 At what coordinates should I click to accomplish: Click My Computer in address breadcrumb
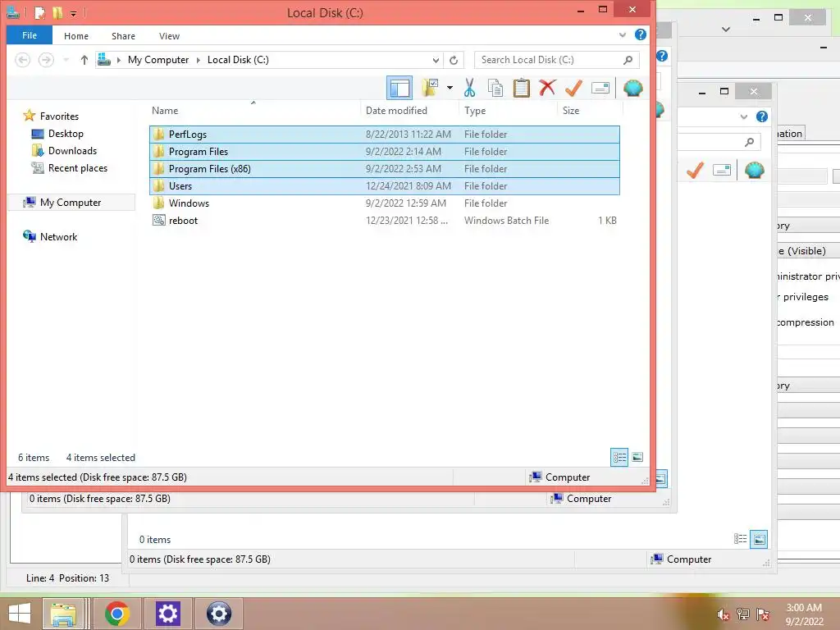click(158, 59)
